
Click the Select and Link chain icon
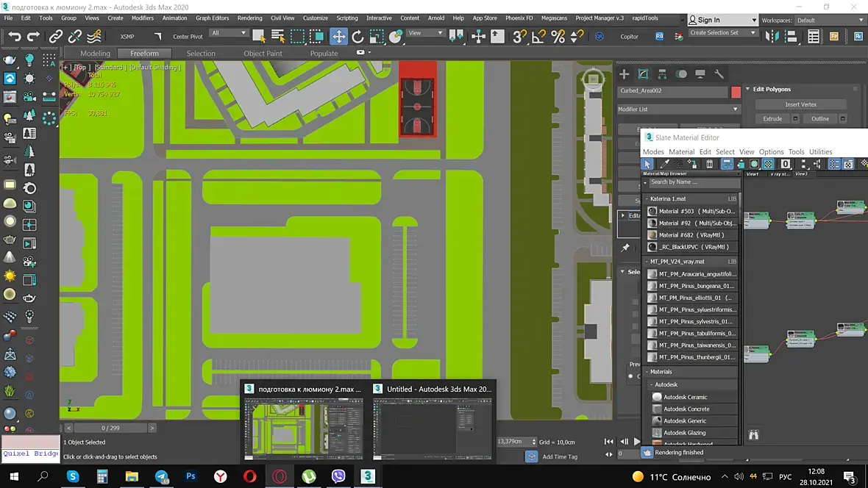tap(56, 36)
